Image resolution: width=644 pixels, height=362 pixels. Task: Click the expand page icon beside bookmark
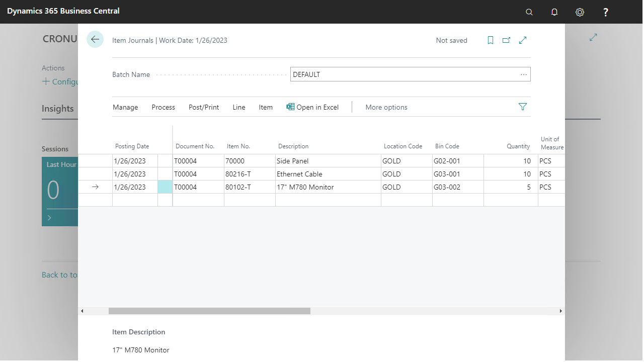point(523,40)
